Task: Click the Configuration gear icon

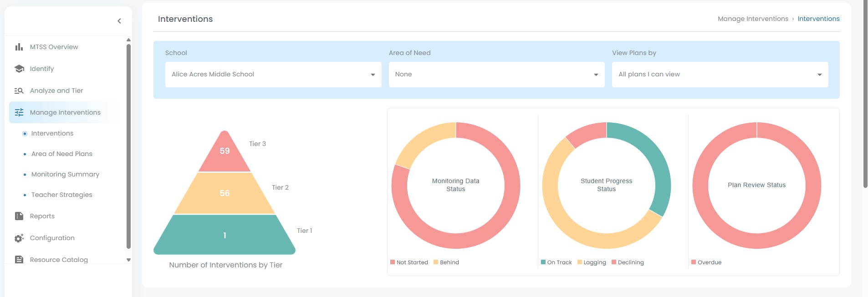Action: 19,238
